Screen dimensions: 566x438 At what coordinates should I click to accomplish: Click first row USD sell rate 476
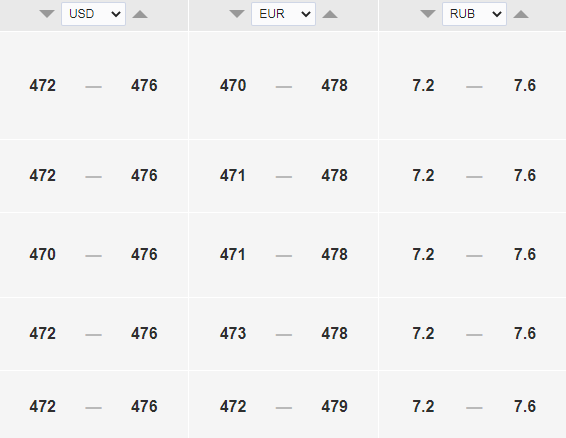click(x=144, y=86)
